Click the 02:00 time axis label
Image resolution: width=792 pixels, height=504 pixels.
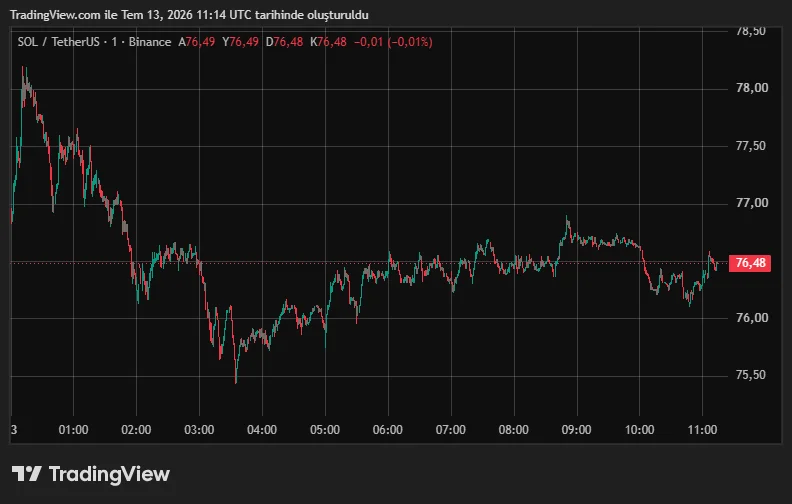point(136,430)
